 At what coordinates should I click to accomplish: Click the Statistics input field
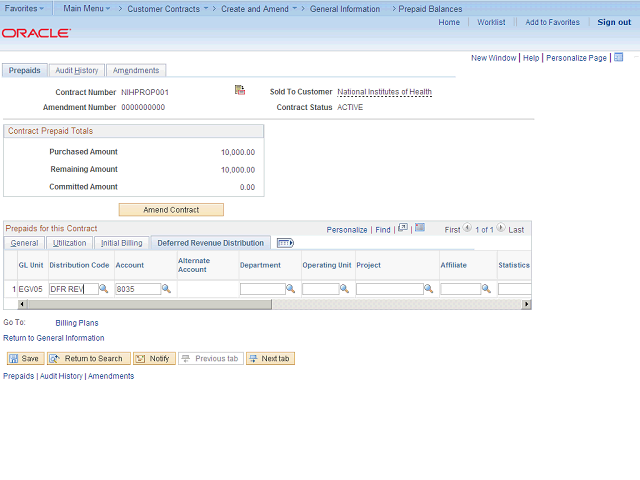click(515, 289)
